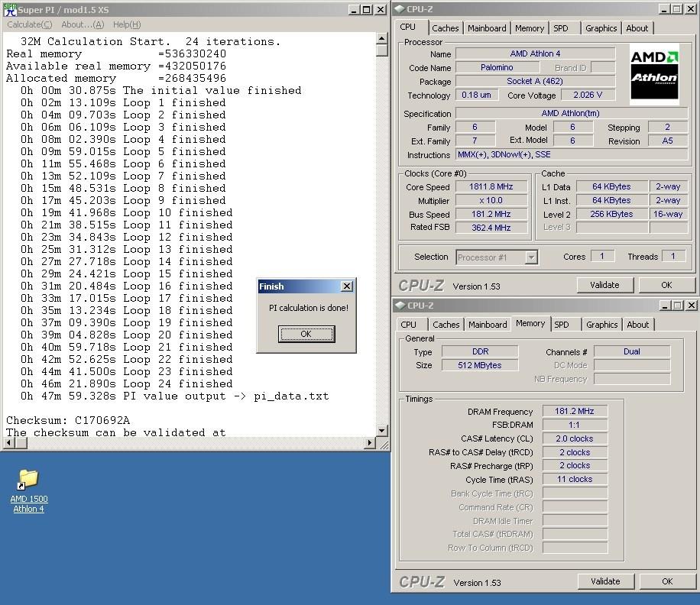The height and width of the screenshot is (605, 700).
Task: Close the Finish dialog with its X
Action: pos(347,286)
